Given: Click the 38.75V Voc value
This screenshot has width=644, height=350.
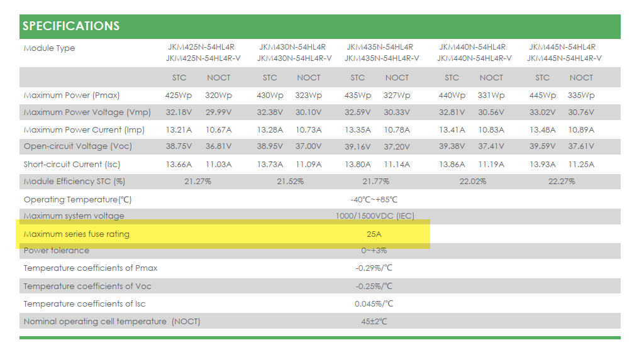Looking at the screenshot, I should pyautogui.click(x=179, y=146).
